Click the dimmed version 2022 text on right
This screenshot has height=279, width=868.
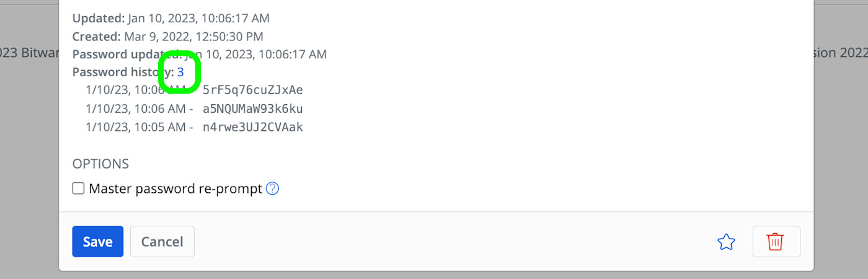840,53
